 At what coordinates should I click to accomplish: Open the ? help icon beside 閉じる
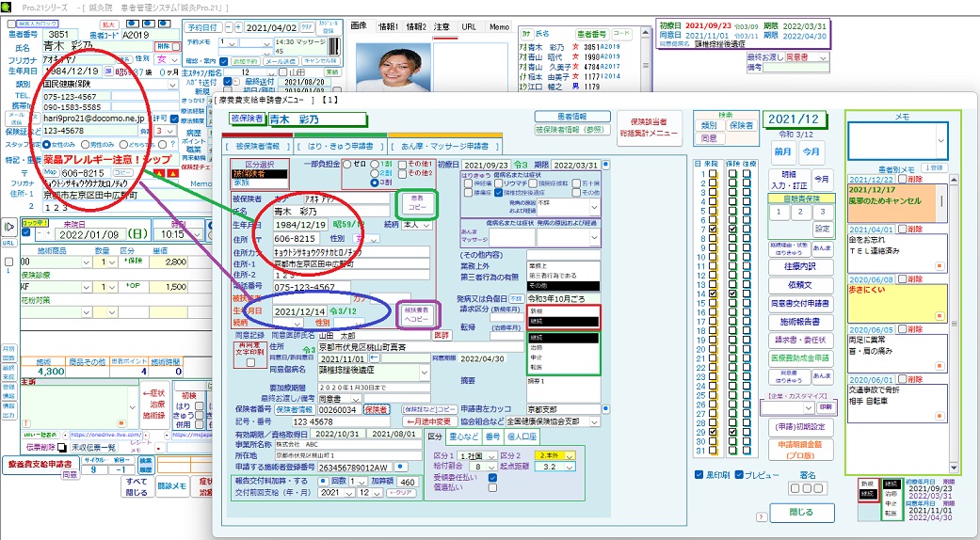[x=762, y=516]
